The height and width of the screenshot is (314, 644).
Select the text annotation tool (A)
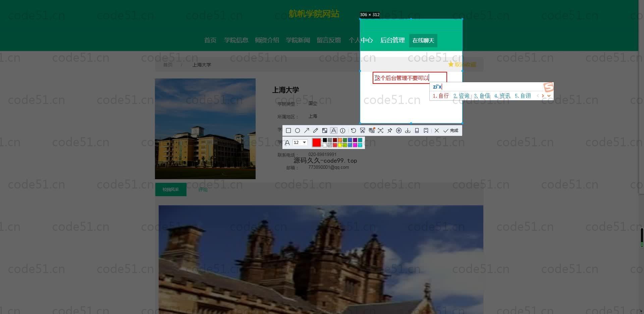pyautogui.click(x=334, y=130)
